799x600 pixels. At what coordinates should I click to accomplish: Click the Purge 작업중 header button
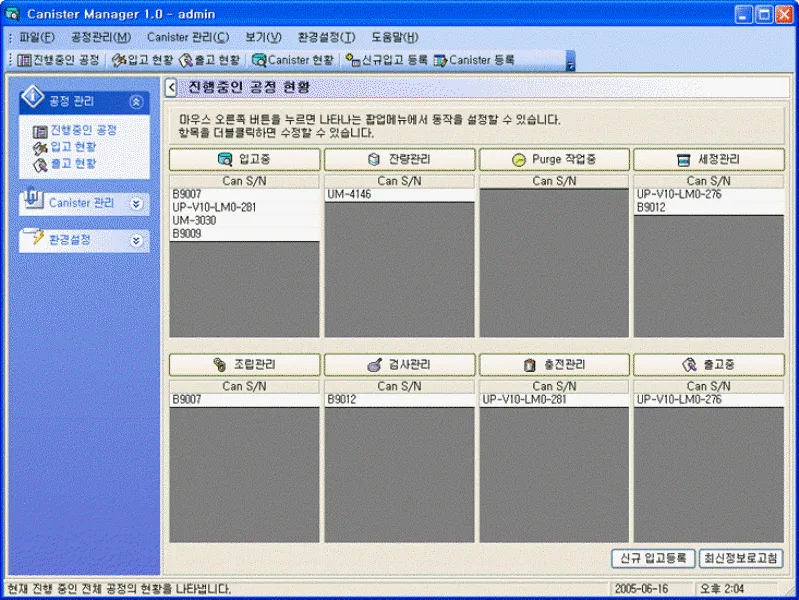554,160
